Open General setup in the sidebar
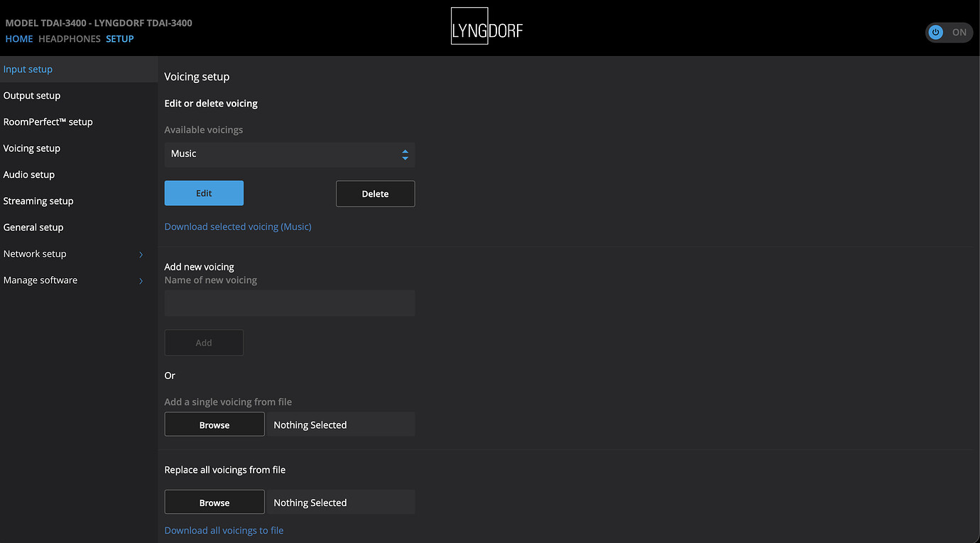Image resolution: width=980 pixels, height=543 pixels. [79, 227]
